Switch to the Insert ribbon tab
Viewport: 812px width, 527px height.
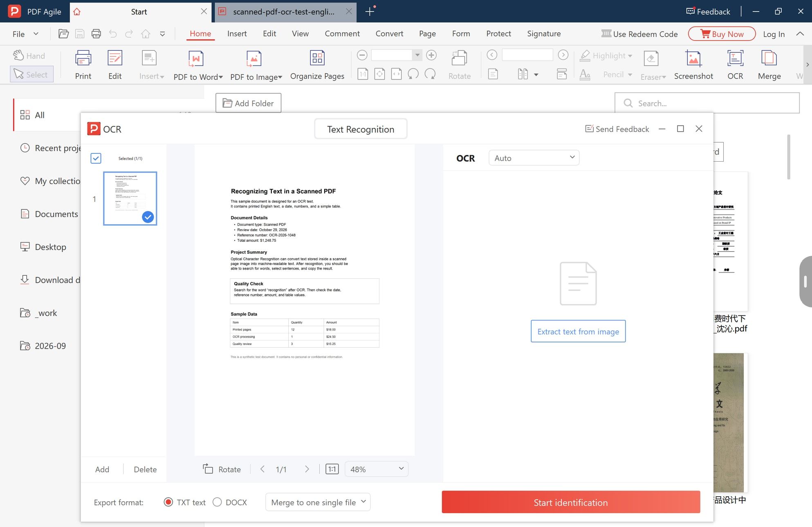pyautogui.click(x=237, y=34)
